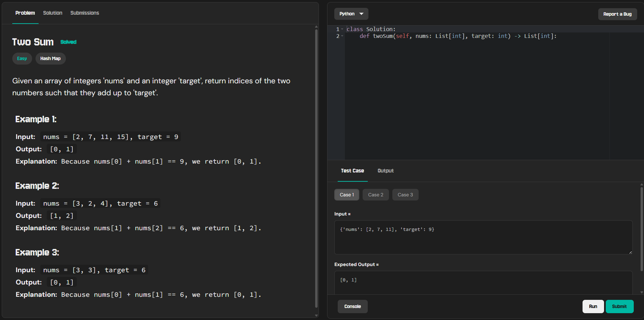Switch to the Submissions tab
This screenshot has width=644, height=320.
(84, 13)
